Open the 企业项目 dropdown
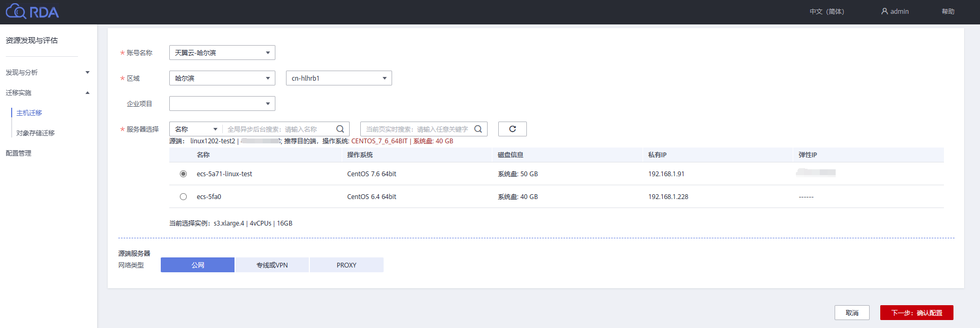The height and width of the screenshot is (328, 980). [x=222, y=103]
